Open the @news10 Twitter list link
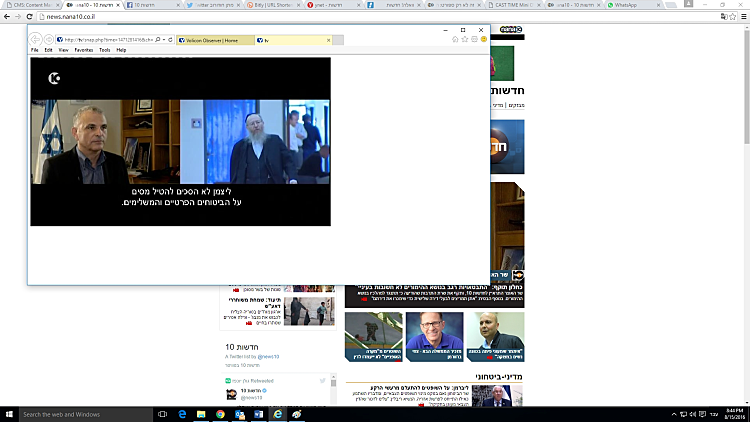This screenshot has width=750, height=422. click(268, 356)
